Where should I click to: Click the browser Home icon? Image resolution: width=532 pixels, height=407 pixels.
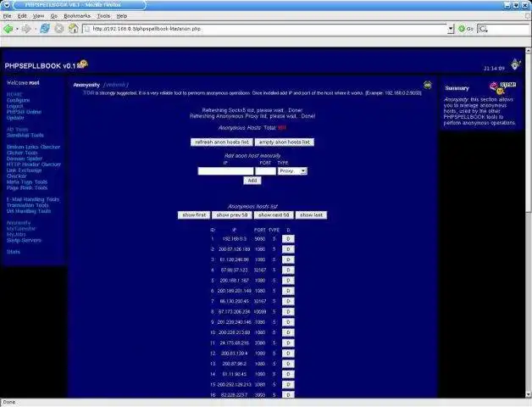(x=74, y=29)
